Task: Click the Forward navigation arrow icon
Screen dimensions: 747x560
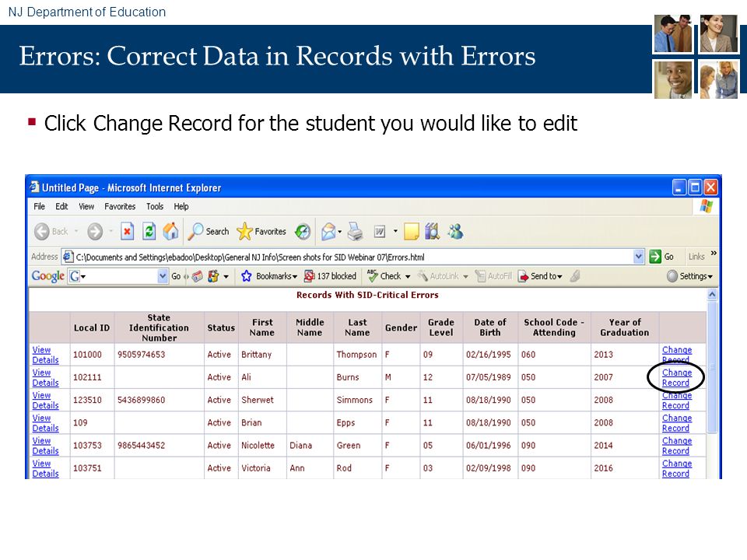Action: [x=95, y=232]
